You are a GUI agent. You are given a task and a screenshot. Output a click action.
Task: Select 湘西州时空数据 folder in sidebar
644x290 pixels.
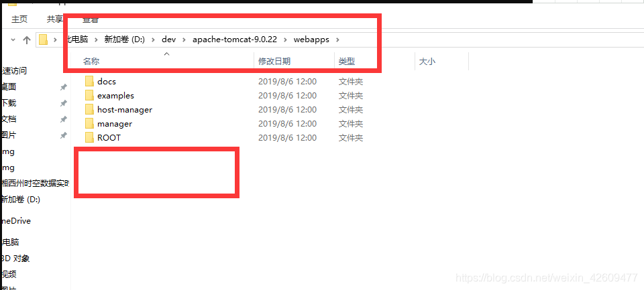click(36, 184)
